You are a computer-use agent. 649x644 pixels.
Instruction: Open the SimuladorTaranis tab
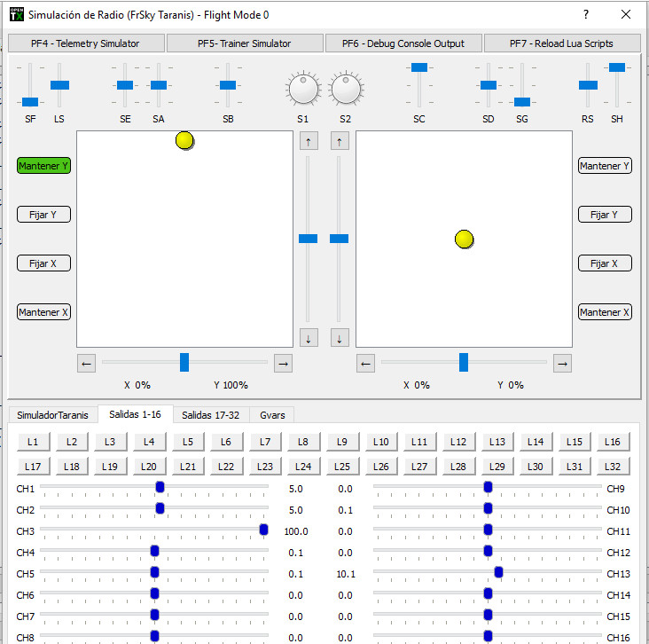(x=52, y=414)
